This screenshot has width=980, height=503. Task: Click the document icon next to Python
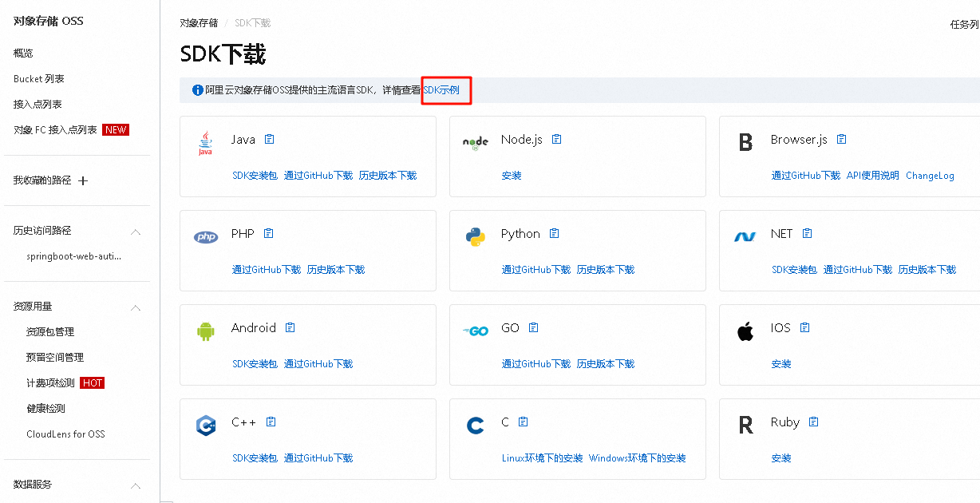click(x=555, y=233)
